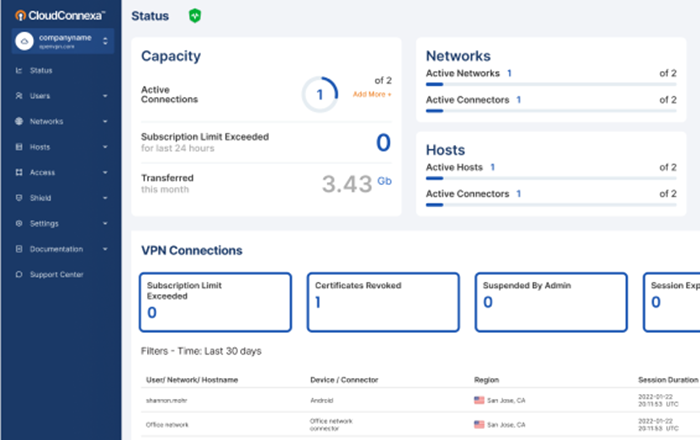
Task: Select the Certificates Revoked filter card
Action: click(383, 302)
